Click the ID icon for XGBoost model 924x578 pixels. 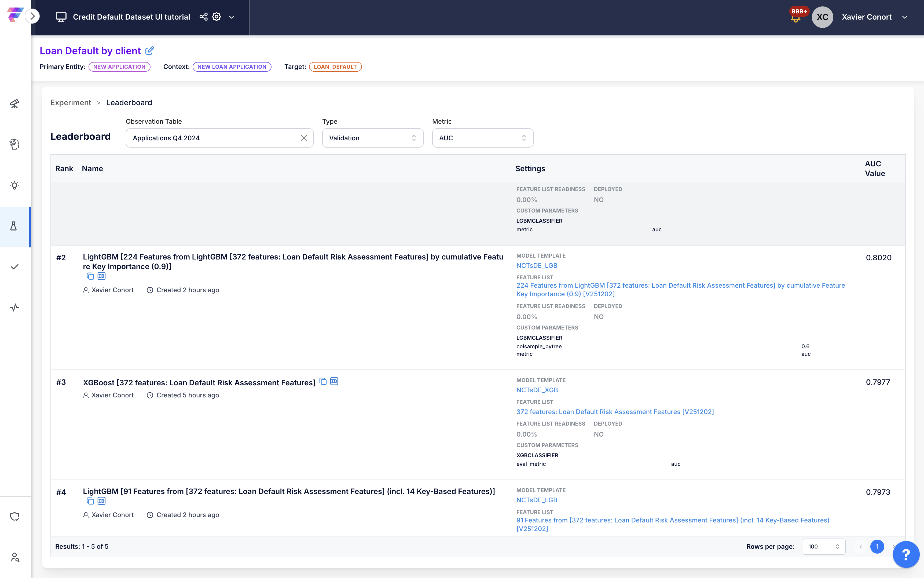(x=334, y=382)
